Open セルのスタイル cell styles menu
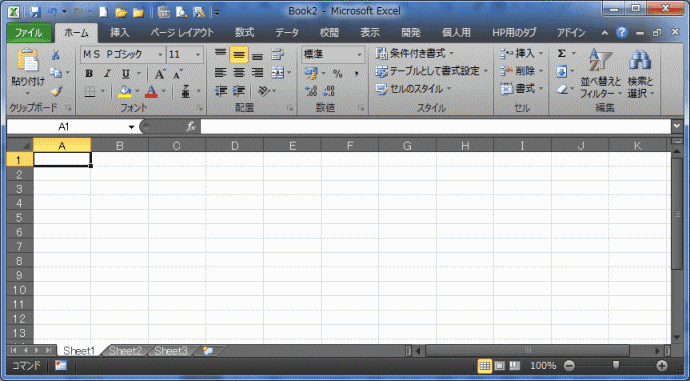 pyautogui.click(x=413, y=89)
